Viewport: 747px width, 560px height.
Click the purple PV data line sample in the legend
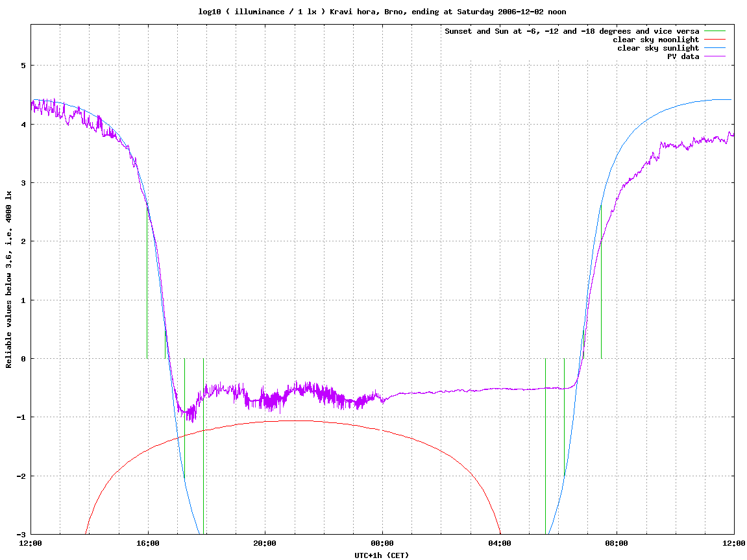click(715, 56)
